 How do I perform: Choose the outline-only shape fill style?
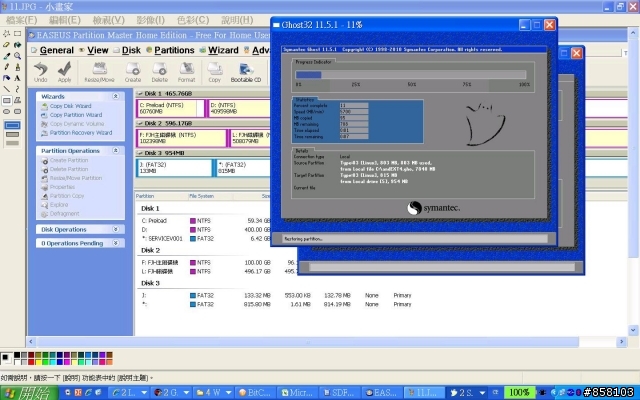12,125
